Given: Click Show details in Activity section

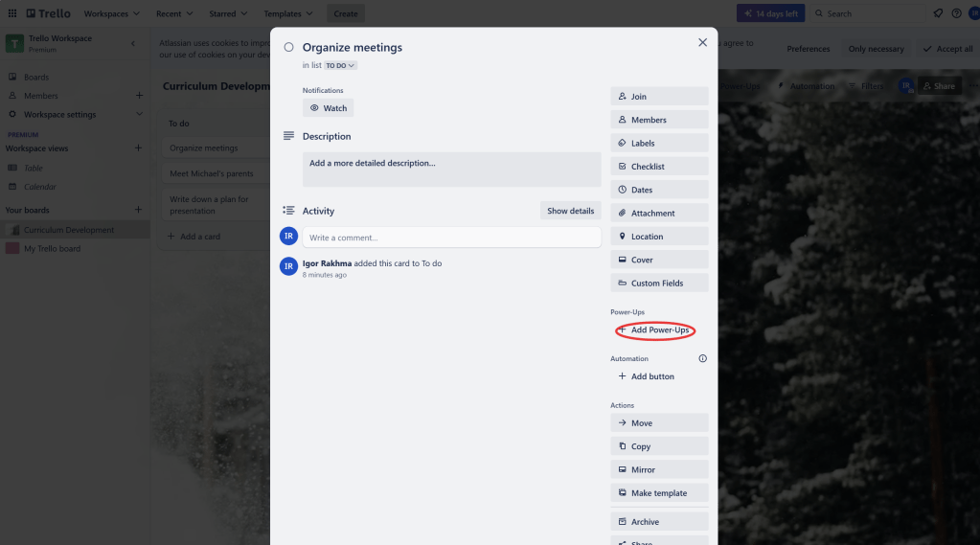Looking at the screenshot, I should tap(570, 211).
